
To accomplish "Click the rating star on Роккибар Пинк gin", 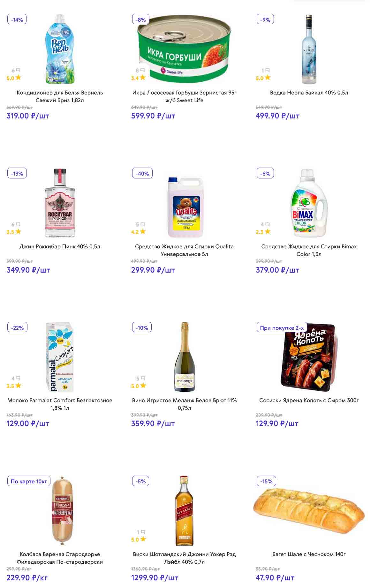I will click(18, 231).
